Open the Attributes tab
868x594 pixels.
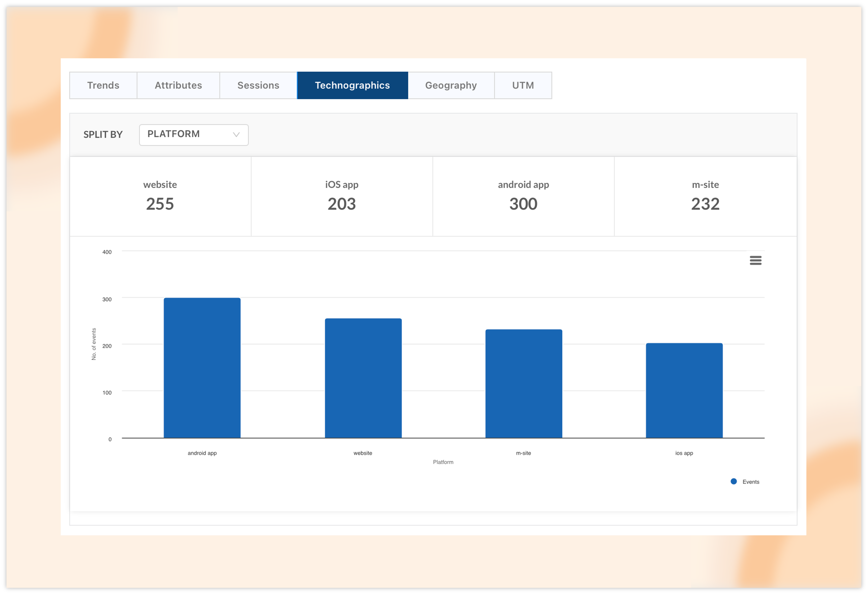click(x=178, y=85)
